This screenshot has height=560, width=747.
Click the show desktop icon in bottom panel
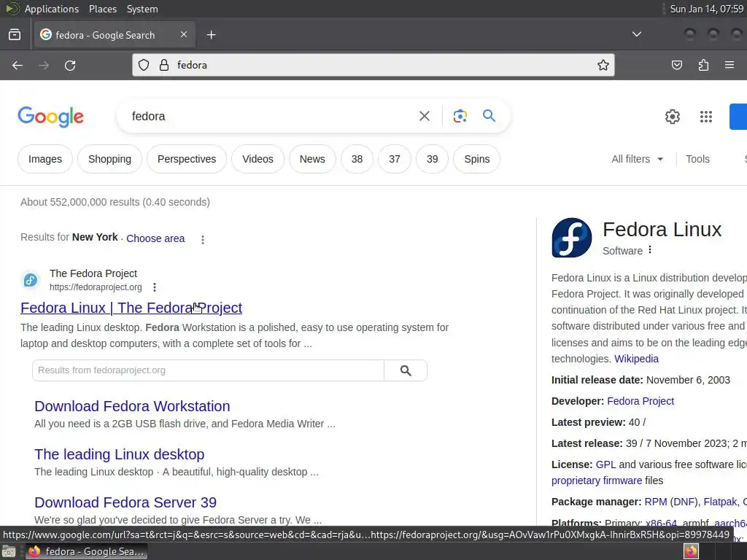(9, 552)
